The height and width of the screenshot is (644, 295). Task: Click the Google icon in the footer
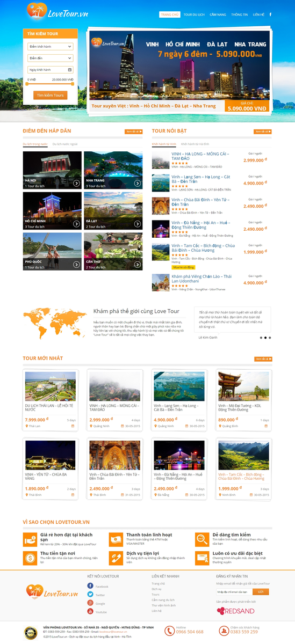(x=90, y=603)
